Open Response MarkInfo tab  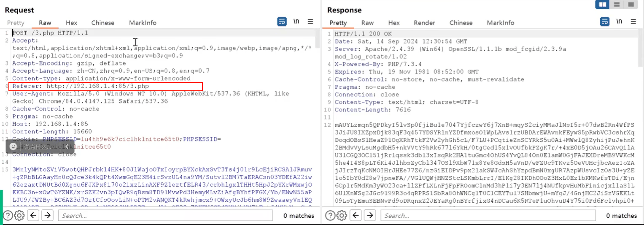tap(501, 23)
